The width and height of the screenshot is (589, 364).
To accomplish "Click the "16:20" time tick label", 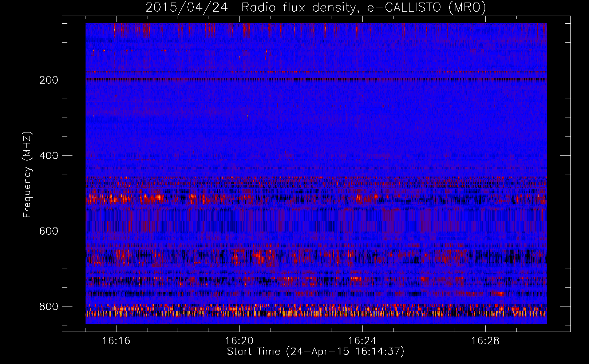I will tap(239, 341).
